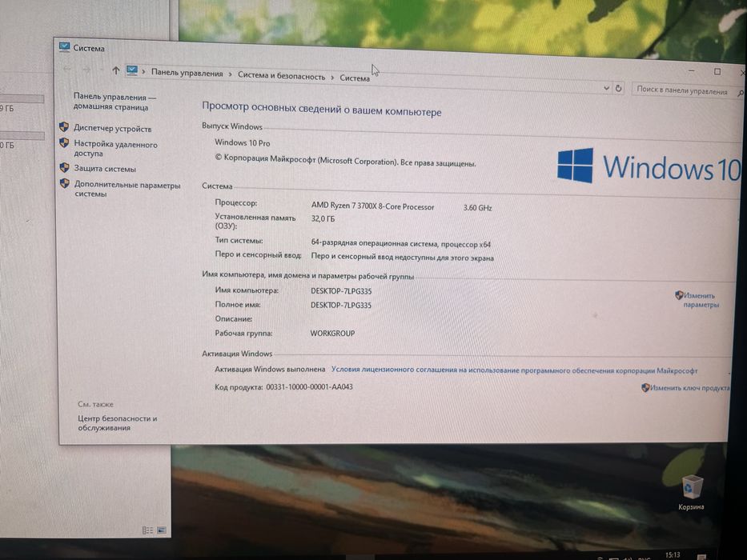Image resolution: width=747 pixels, height=560 pixels.
Task: Open Microsoft license terms agreement link
Action: tap(515, 370)
